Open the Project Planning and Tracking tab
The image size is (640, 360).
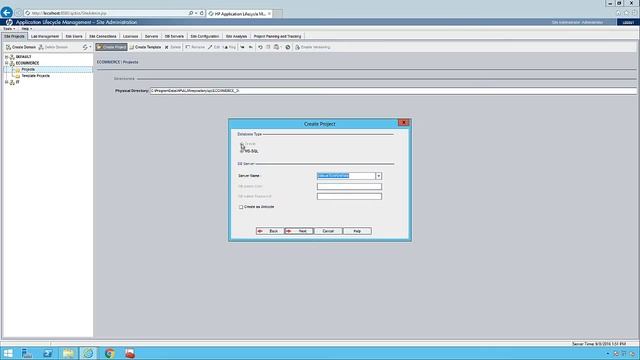pos(278,36)
